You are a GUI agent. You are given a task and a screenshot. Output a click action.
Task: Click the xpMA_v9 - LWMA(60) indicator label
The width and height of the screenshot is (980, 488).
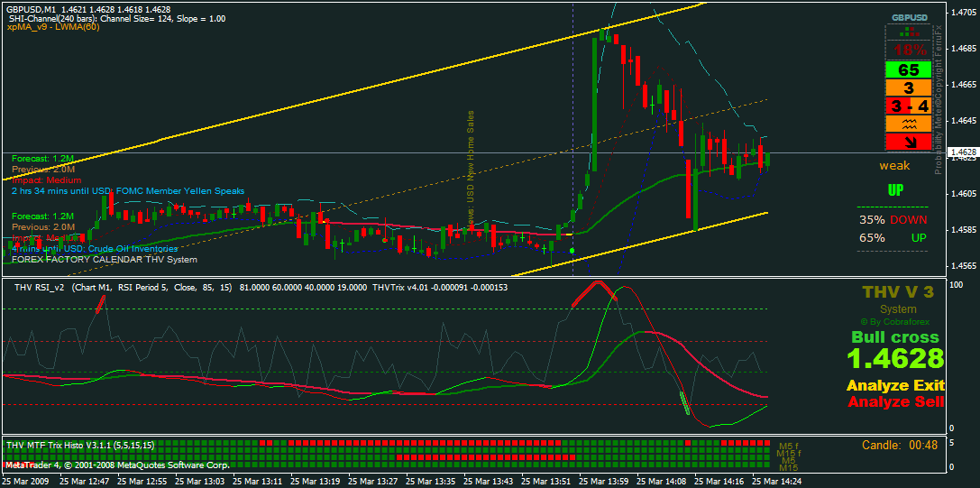52,28
